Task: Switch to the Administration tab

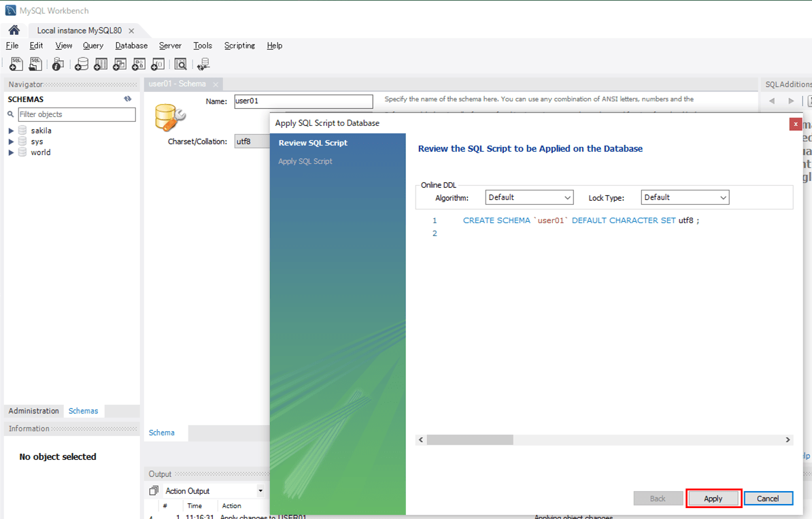Action: (34, 411)
